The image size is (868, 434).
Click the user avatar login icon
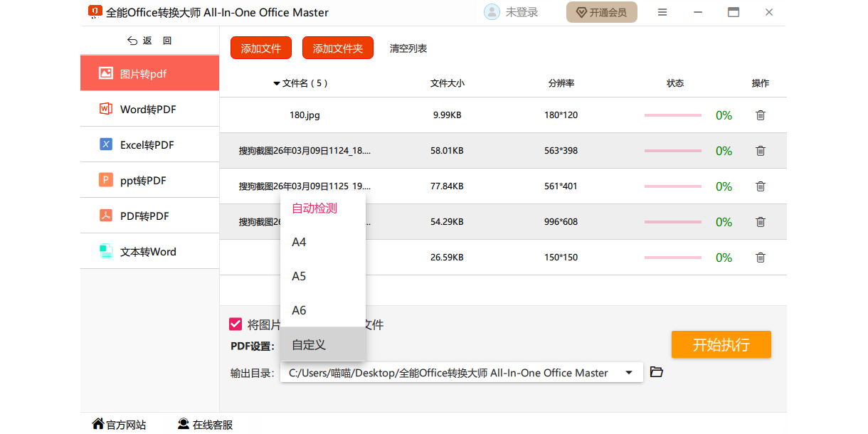pos(492,12)
